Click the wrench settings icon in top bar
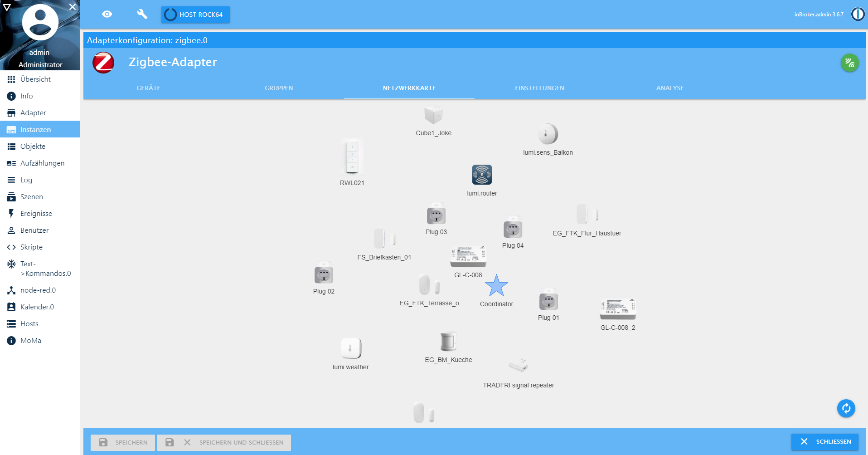The width and height of the screenshot is (868, 455). [142, 14]
